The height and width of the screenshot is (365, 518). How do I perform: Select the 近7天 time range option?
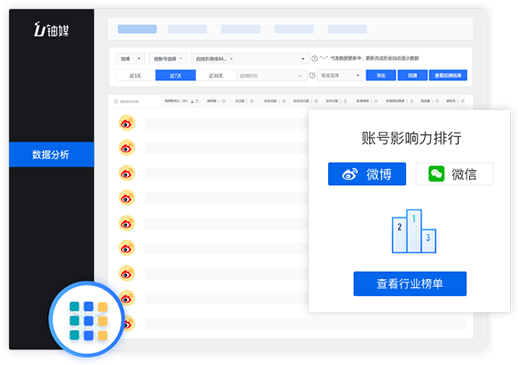click(175, 75)
